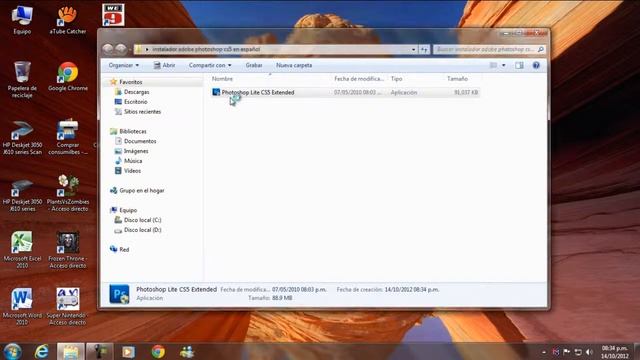This screenshot has width=640, height=360.
Task: Click Nueva carpeta button
Action: point(294,65)
